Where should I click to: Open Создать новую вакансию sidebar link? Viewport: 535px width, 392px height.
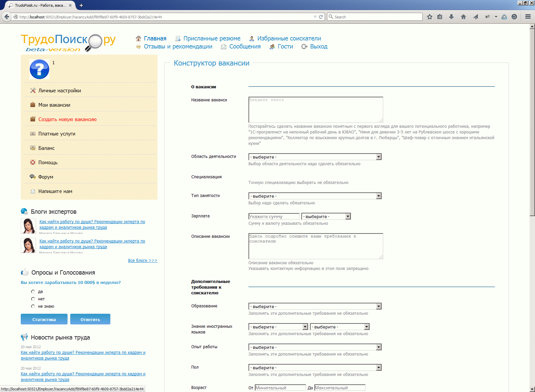click(68, 119)
